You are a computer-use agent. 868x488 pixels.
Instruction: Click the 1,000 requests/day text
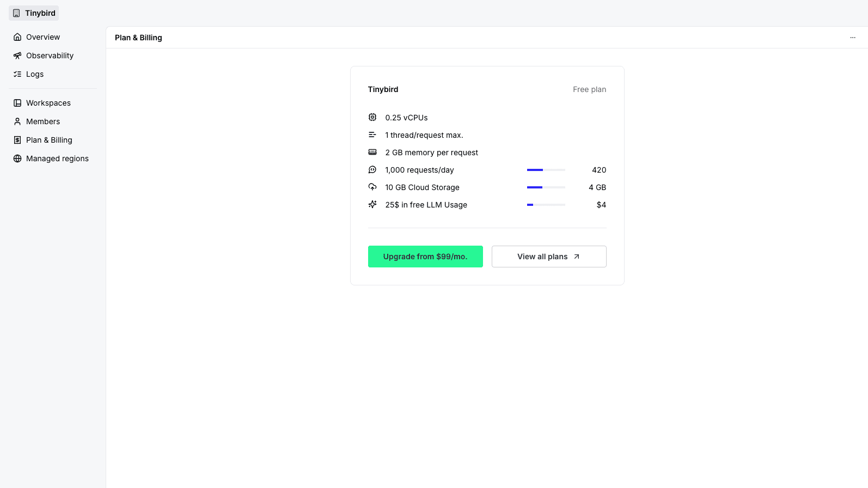(419, 170)
